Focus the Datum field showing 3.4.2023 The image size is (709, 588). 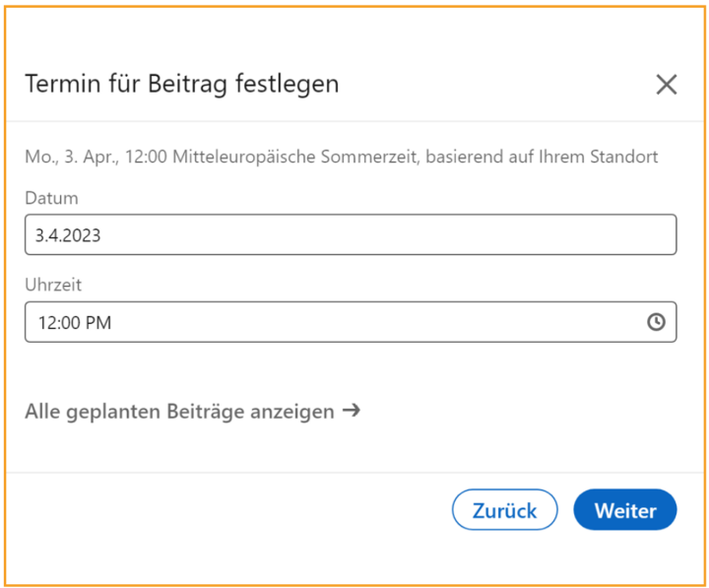(351, 234)
